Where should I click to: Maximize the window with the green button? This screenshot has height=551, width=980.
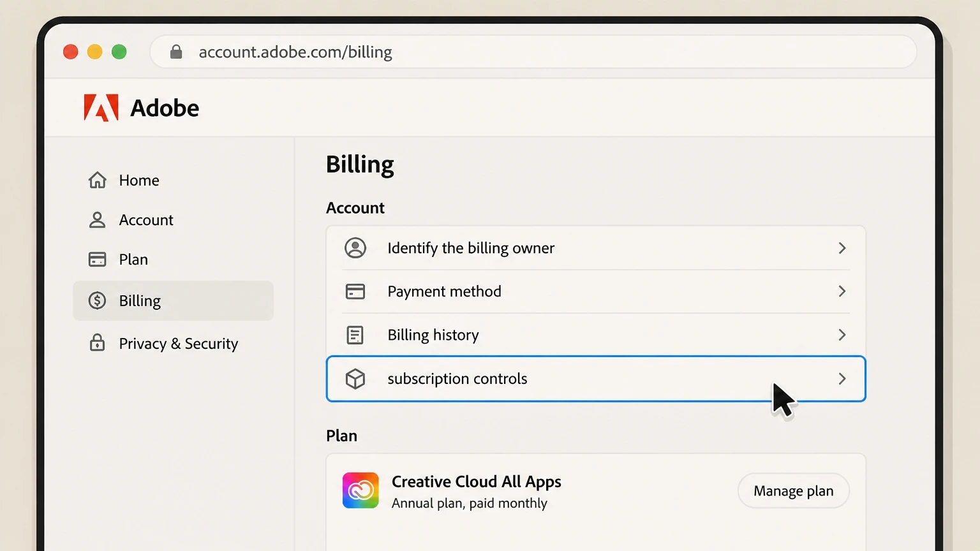pos(119,52)
